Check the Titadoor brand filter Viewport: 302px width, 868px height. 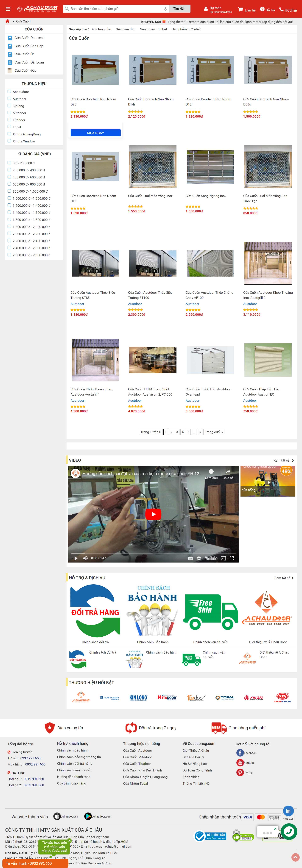click(x=9, y=120)
